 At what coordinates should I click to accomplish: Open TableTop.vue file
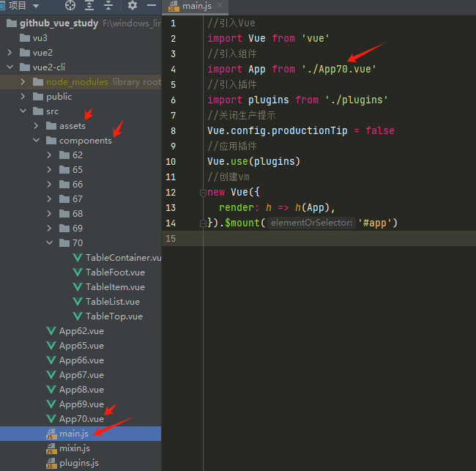pyautogui.click(x=114, y=316)
